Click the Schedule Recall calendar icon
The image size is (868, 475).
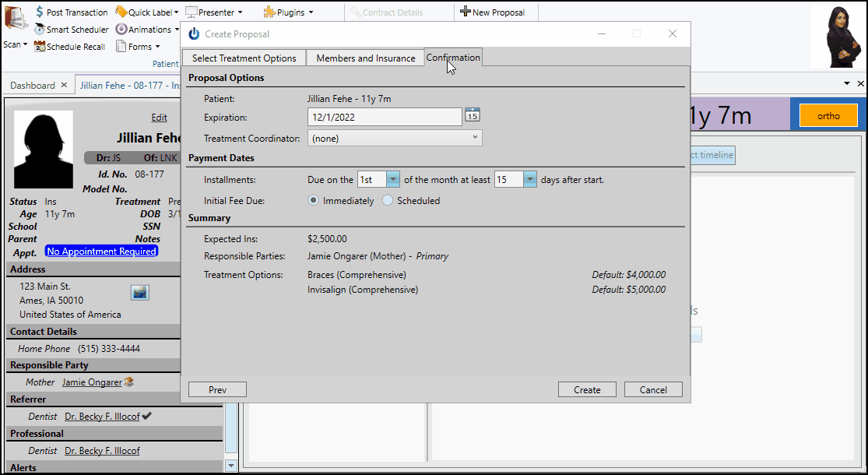pyautogui.click(x=40, y=47)
